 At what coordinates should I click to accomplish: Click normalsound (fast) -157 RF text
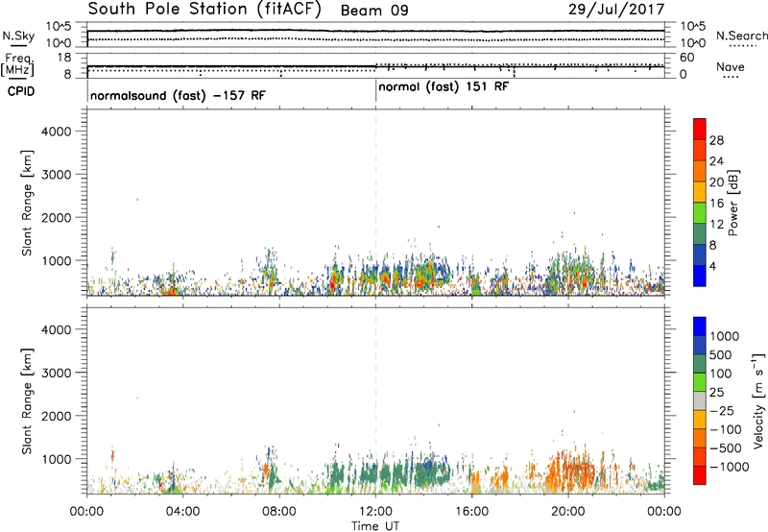tap(178, 95)
